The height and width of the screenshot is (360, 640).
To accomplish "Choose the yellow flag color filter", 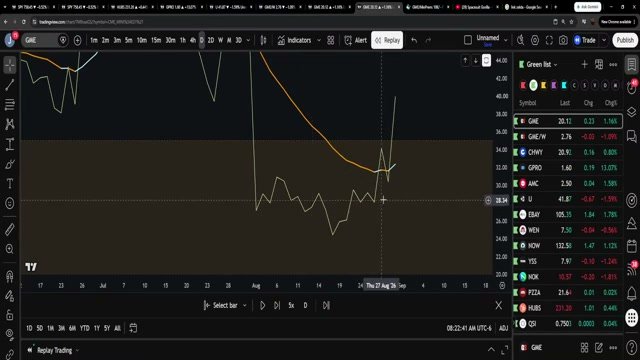I will coord(543,85).
